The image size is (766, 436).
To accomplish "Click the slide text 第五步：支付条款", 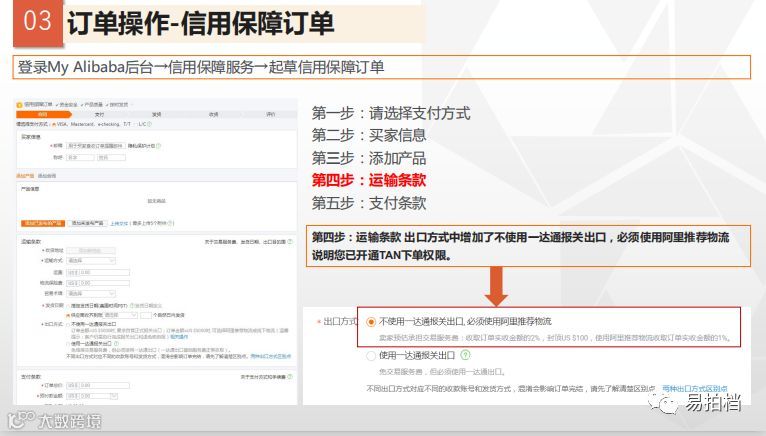I will click(x=369, y=203).
